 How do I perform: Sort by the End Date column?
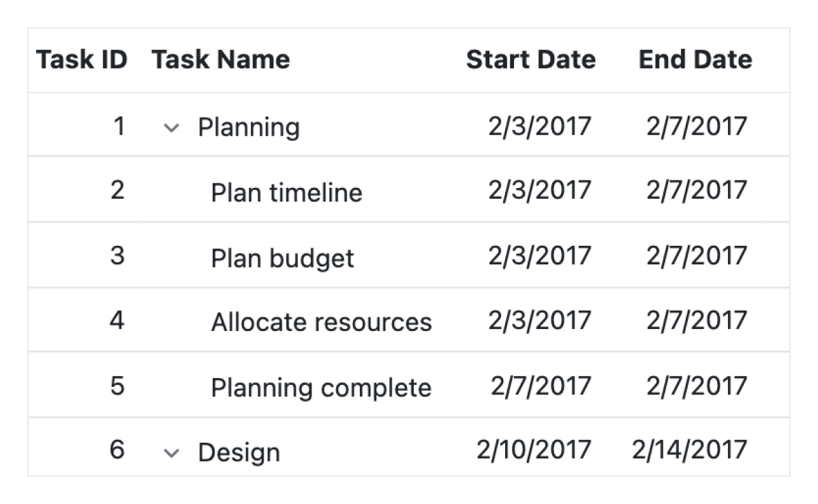(x=695, y=60)
